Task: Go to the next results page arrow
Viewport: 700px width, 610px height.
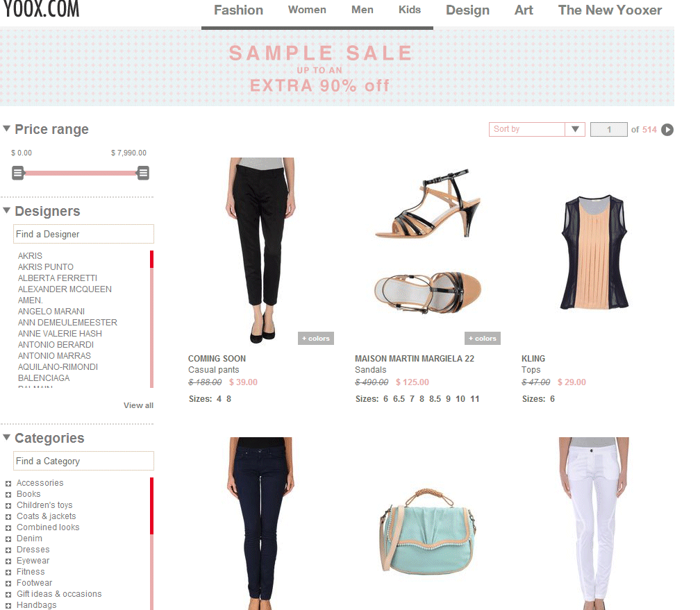Action: point(667,129)
